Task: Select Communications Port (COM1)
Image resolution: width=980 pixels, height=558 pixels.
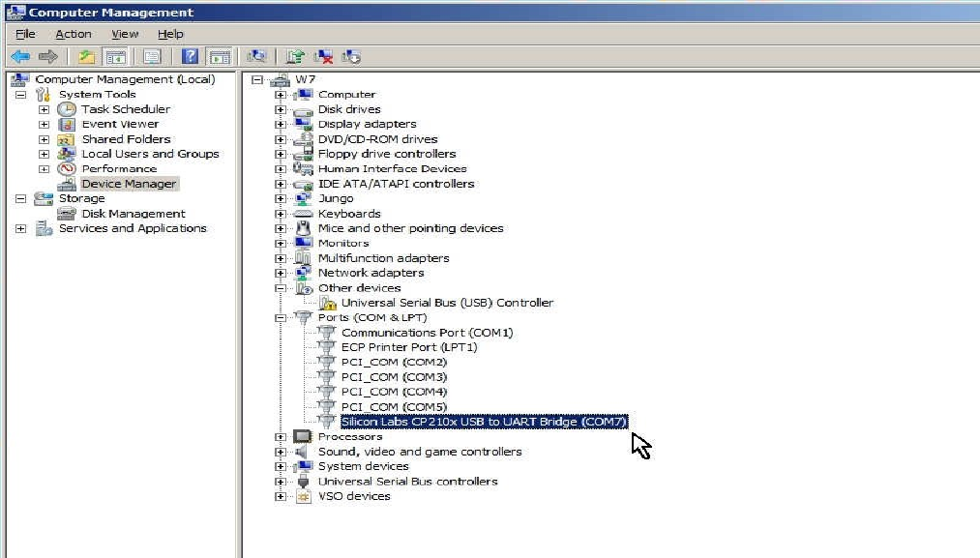Action: coord(427,333)
